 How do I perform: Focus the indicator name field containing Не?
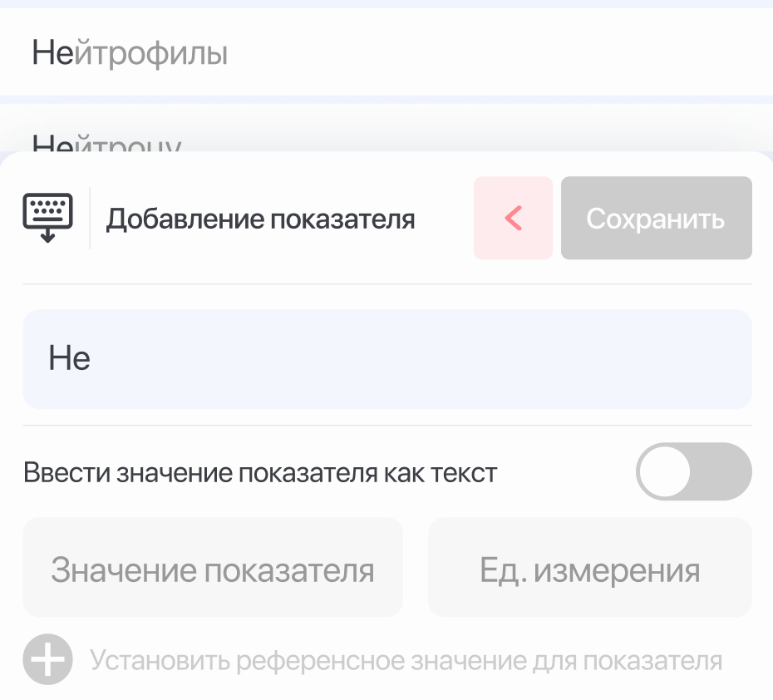pyautogui.click(x=386, y=359)
